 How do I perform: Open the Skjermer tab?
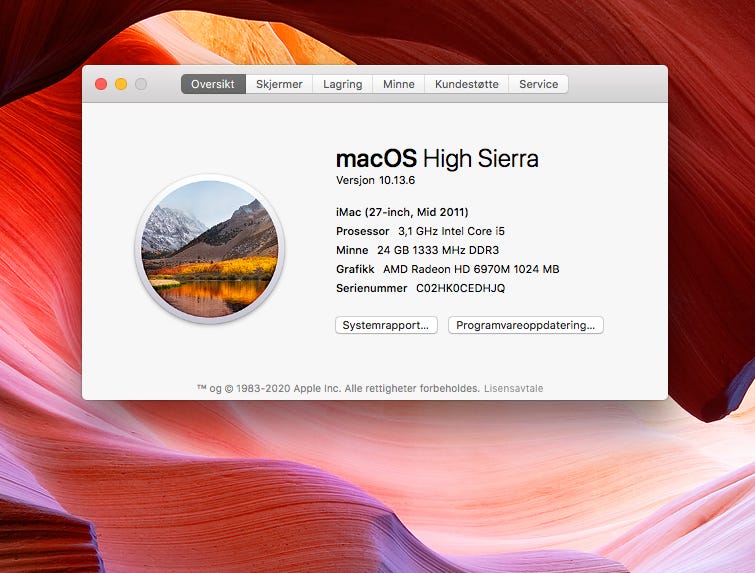(279, 84)
